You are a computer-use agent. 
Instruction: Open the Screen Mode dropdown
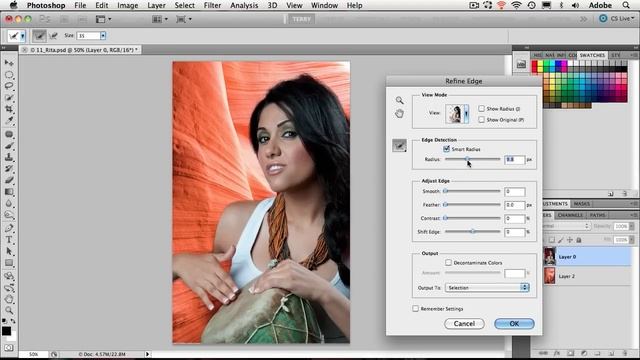(x=184, y=19)
